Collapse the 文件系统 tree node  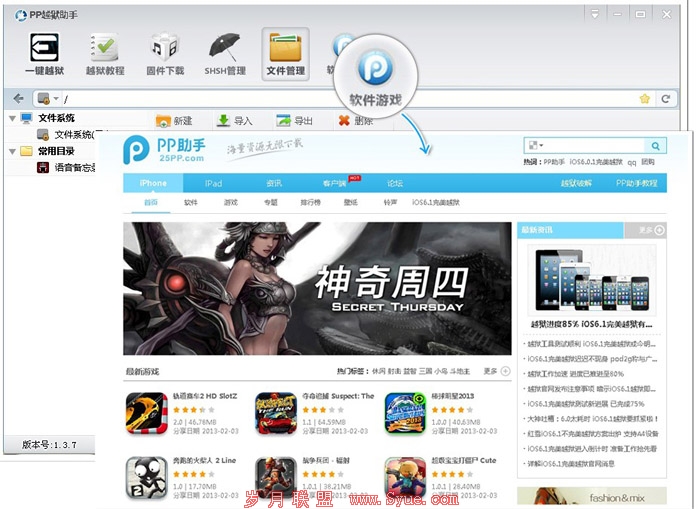[12, 118]
